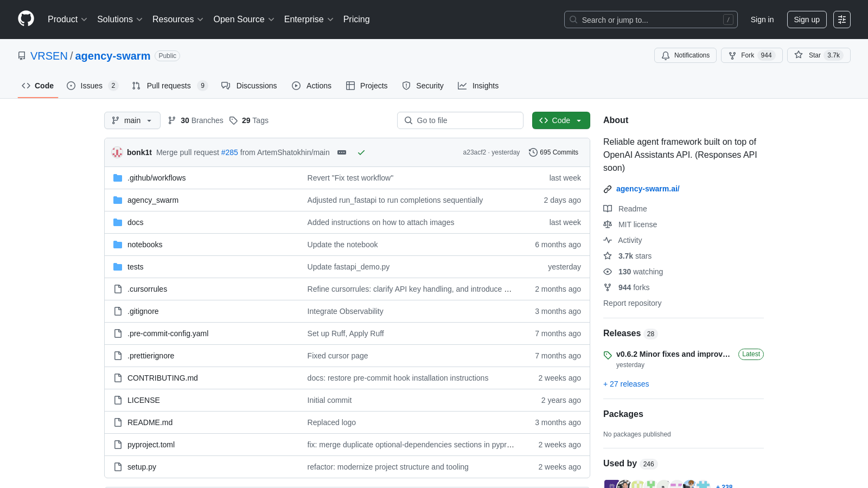
Task: Open the notebooks folder
Action: [x=145, y=245]
